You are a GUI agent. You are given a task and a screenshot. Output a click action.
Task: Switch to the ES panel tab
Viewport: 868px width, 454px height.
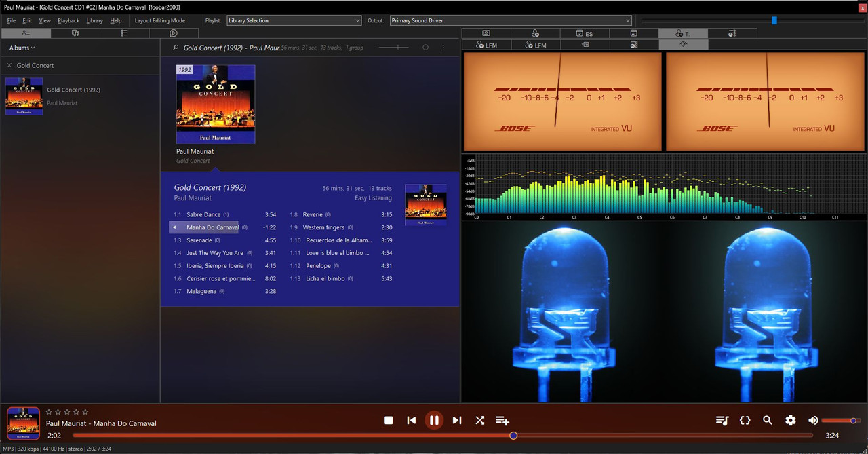[585, 33]
